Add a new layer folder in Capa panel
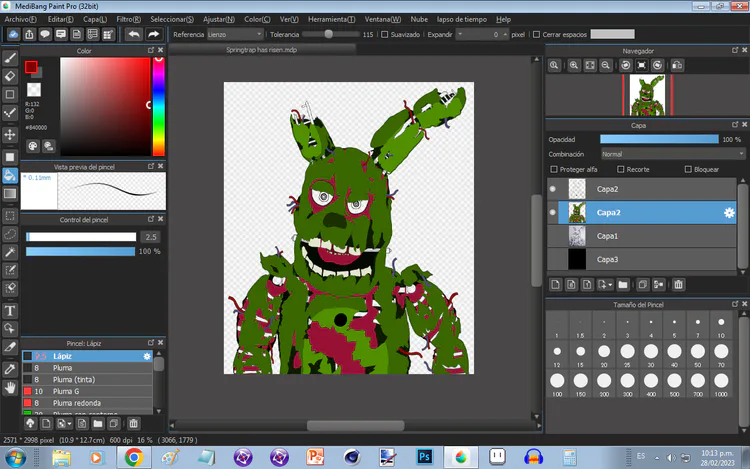This screenshot has width=750, height=469. pyautogui.click(x=623, y=285)
